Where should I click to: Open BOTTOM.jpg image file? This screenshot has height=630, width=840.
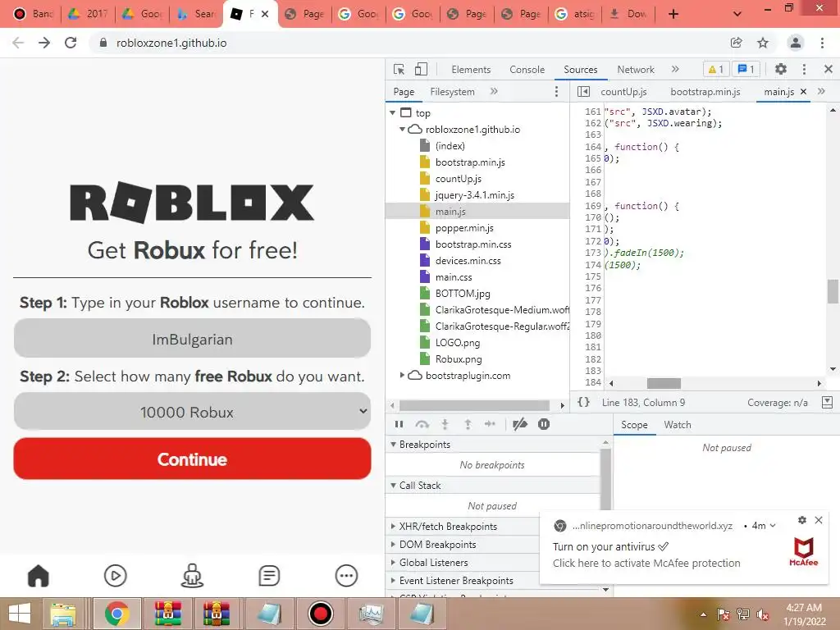(x=463, y=294)
